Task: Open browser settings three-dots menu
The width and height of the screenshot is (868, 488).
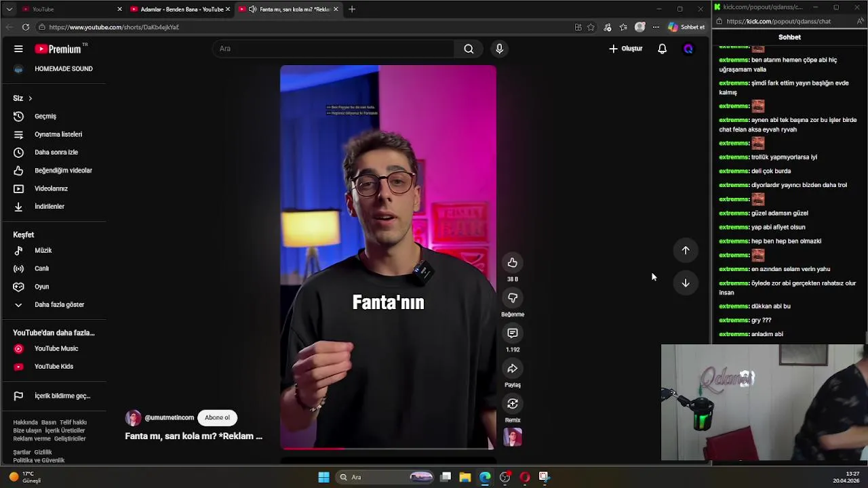Action: (x=656, y=27)
